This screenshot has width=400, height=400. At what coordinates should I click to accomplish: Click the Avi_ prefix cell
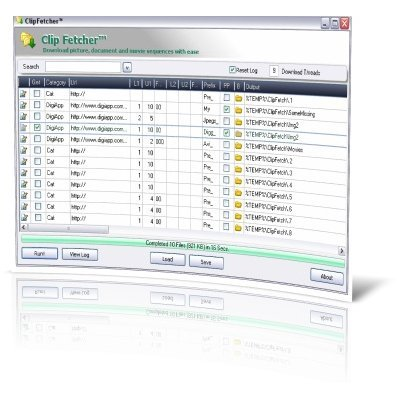click(x=211, y=144)
